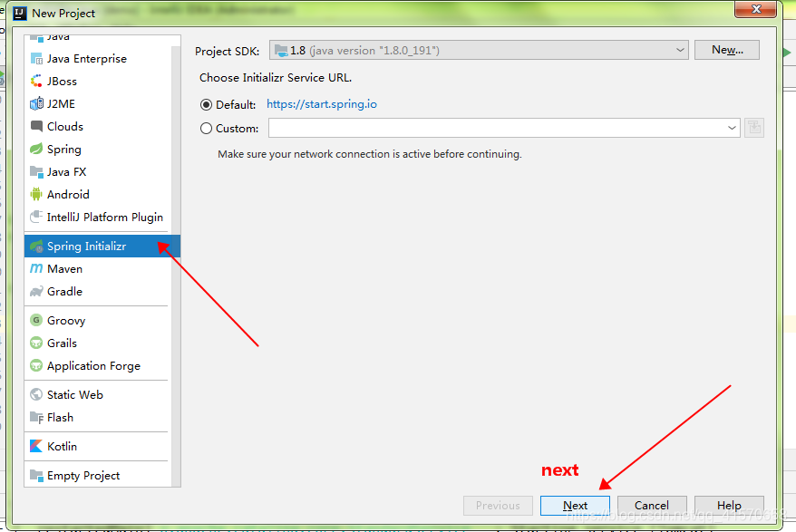796x532 pixels.
Task: Select JBoss label in project list
Action: pos(62,82)
